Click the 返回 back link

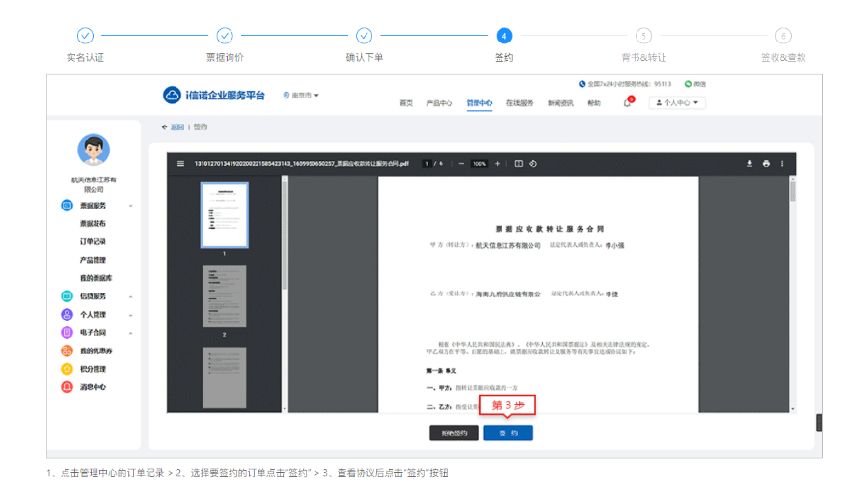(177, 127)
